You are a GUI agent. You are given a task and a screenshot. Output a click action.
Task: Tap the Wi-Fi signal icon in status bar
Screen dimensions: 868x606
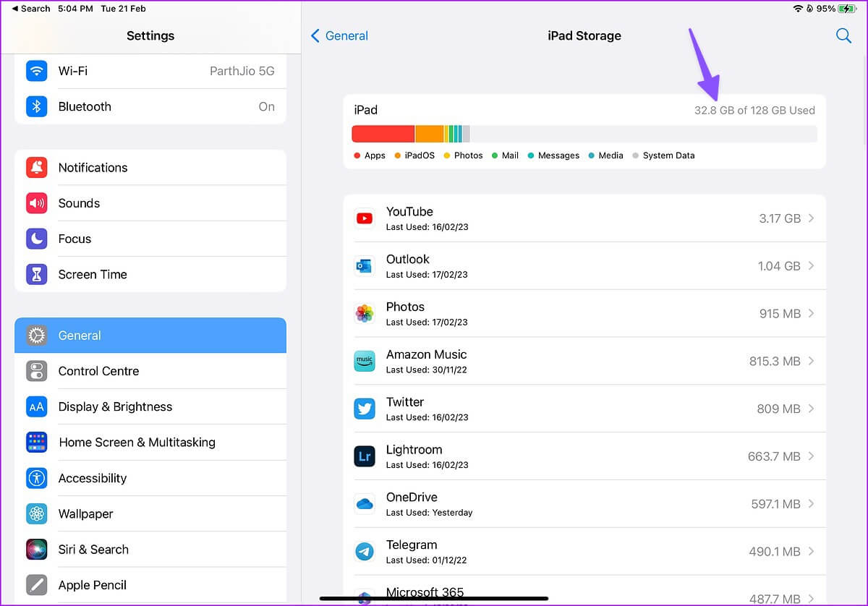pyautogui.click(x=799, y=9)
